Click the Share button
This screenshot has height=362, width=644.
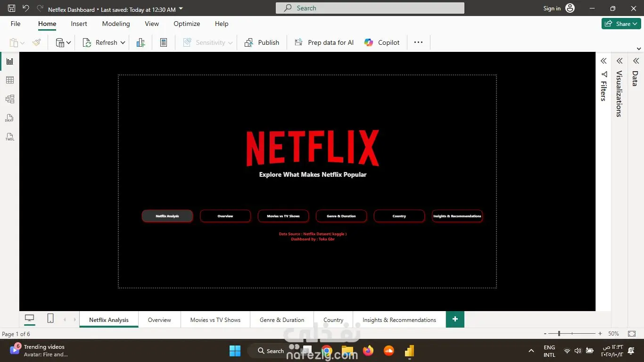pyautogui.click(x=621, y=24)
